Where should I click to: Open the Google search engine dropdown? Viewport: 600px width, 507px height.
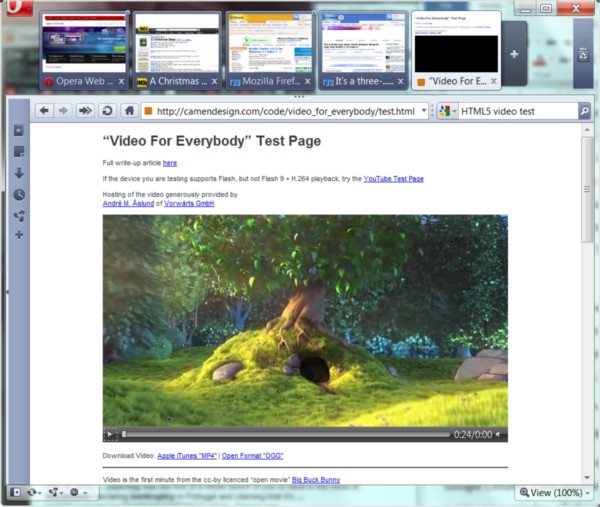(x=447, y=111)
